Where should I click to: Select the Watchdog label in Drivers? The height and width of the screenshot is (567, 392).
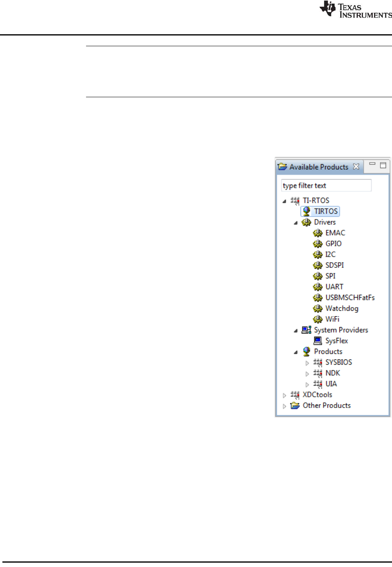tap(342, 308)
